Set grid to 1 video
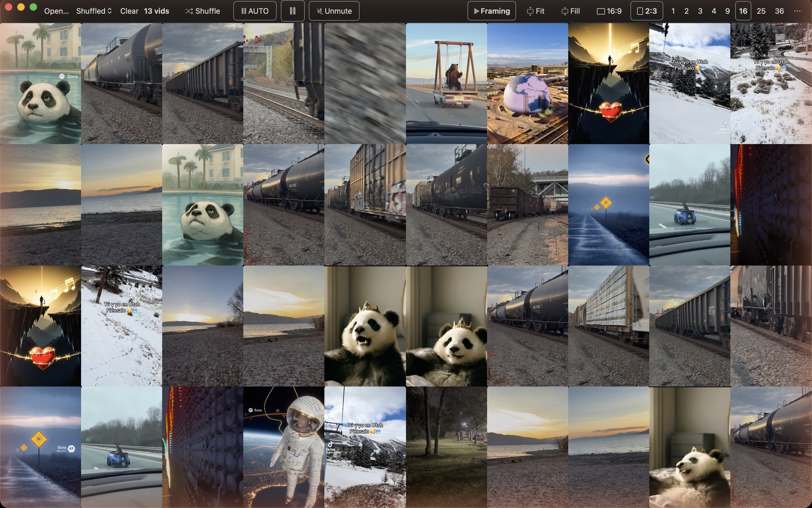 pos(673,11)
